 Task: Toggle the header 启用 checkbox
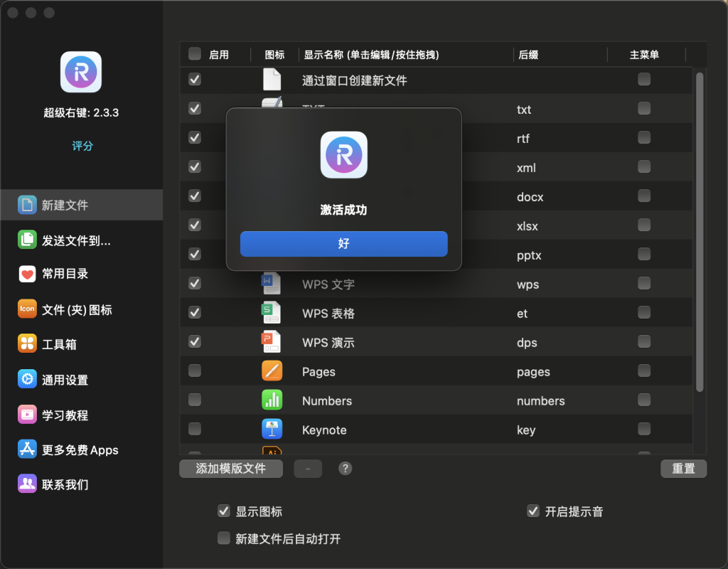click(194, 53)
